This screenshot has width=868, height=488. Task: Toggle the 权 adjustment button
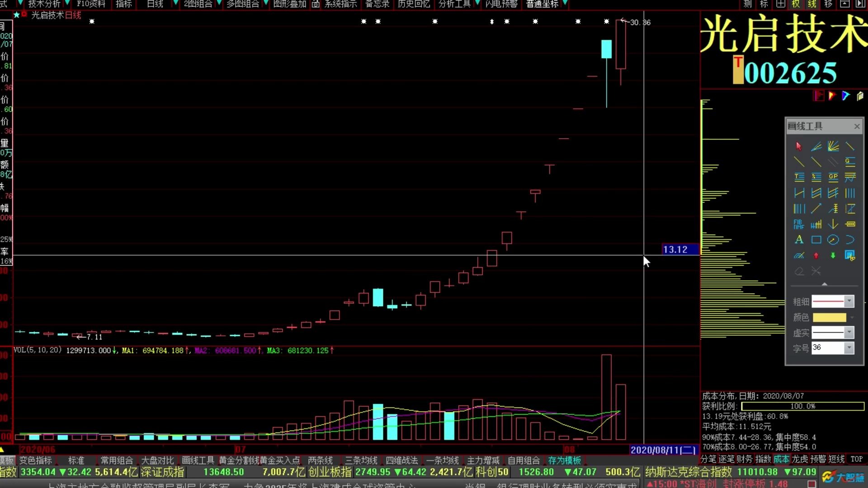796,4
